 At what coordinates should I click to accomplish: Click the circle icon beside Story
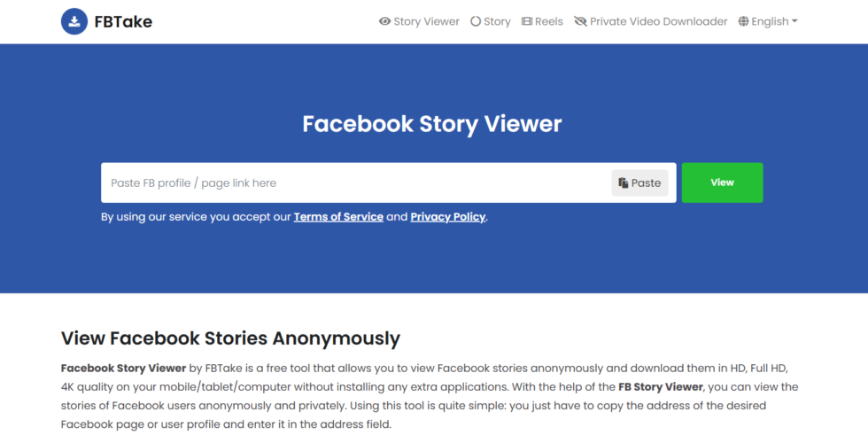476,21
